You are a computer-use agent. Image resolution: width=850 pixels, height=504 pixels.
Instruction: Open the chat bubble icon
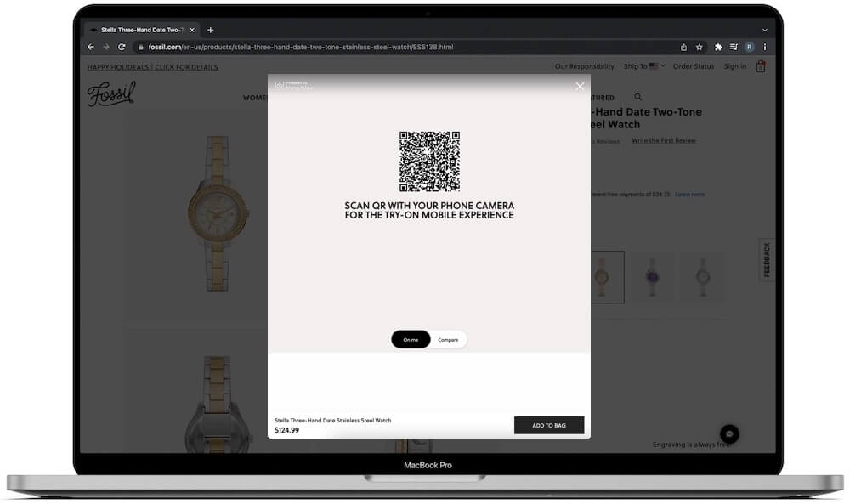click(729, 434)
